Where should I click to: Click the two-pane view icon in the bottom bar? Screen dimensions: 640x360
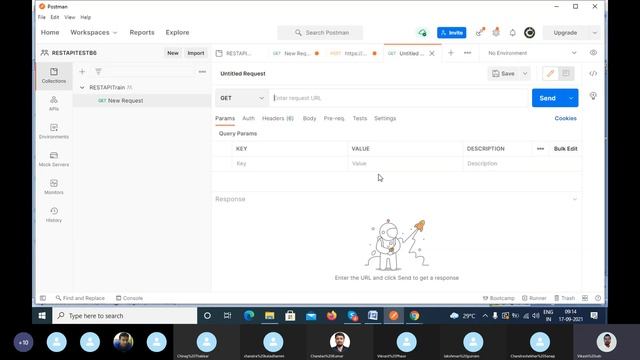click(x=585, y=298)
